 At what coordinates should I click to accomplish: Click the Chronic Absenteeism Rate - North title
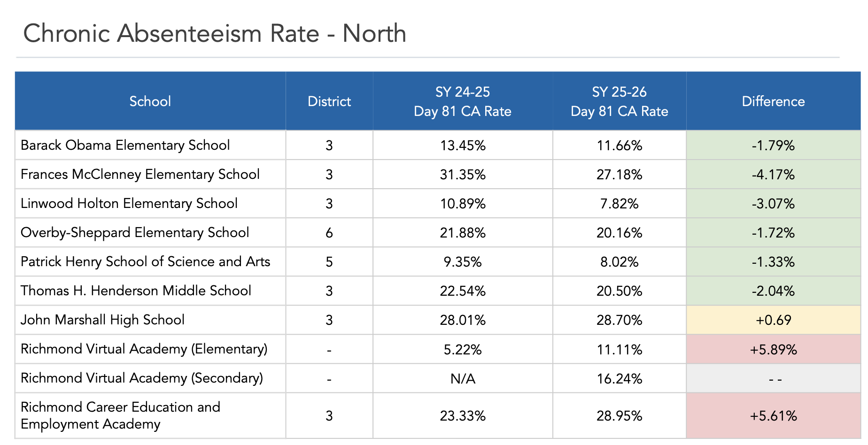coord(215,33)
